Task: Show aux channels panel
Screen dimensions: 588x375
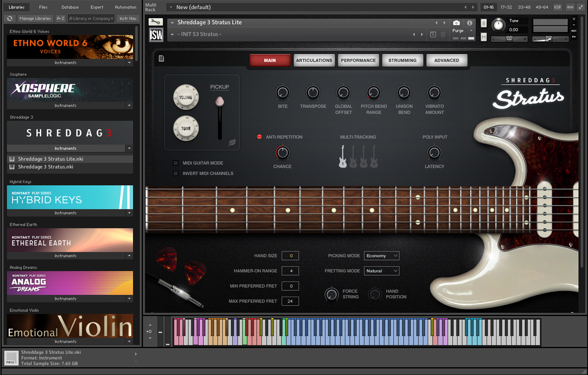Action: pos(570,7)
